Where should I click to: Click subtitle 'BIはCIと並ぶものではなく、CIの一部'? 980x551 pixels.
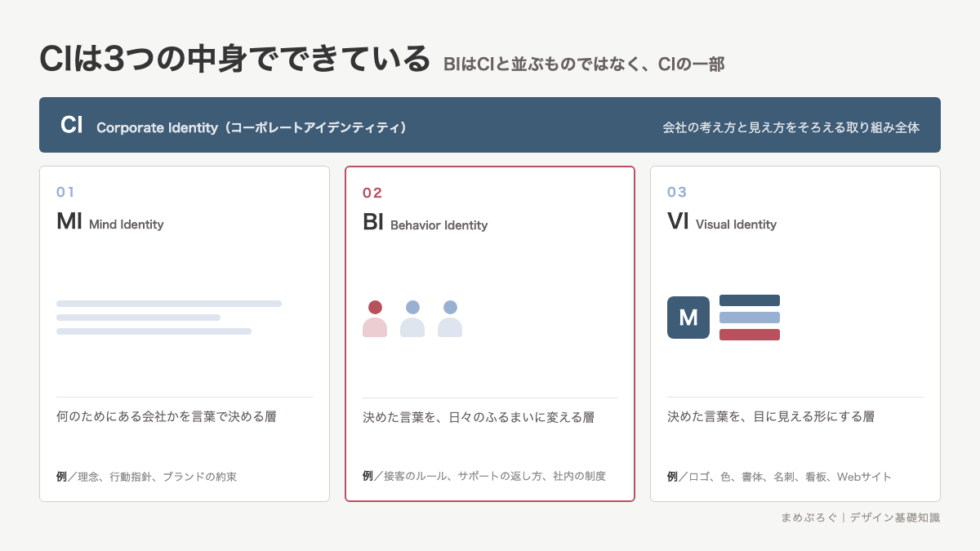tap(584, 64)
